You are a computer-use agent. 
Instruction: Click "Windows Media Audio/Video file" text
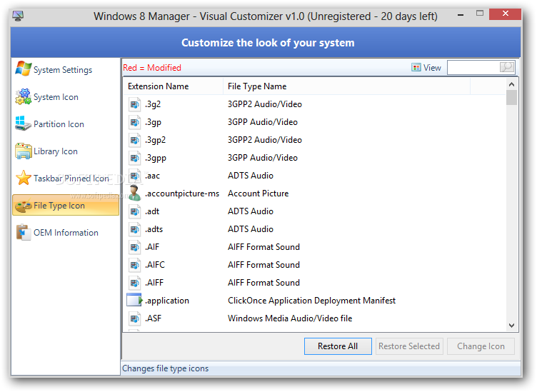290,318
